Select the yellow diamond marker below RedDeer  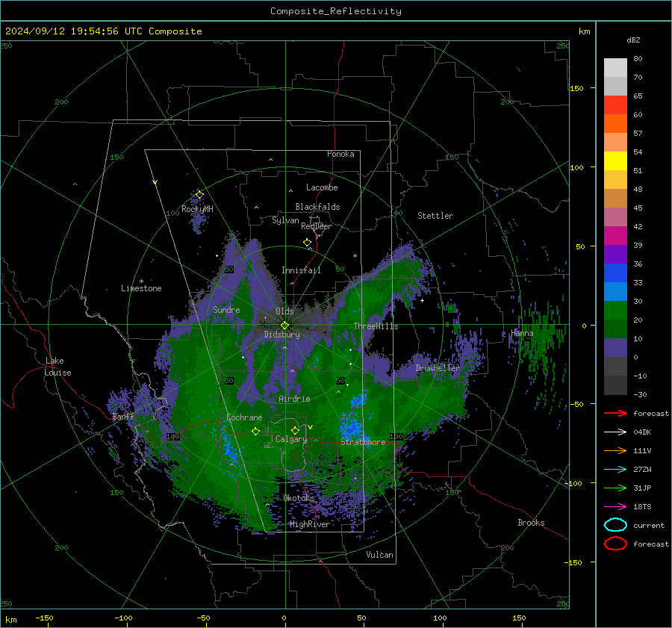point(307,243)
